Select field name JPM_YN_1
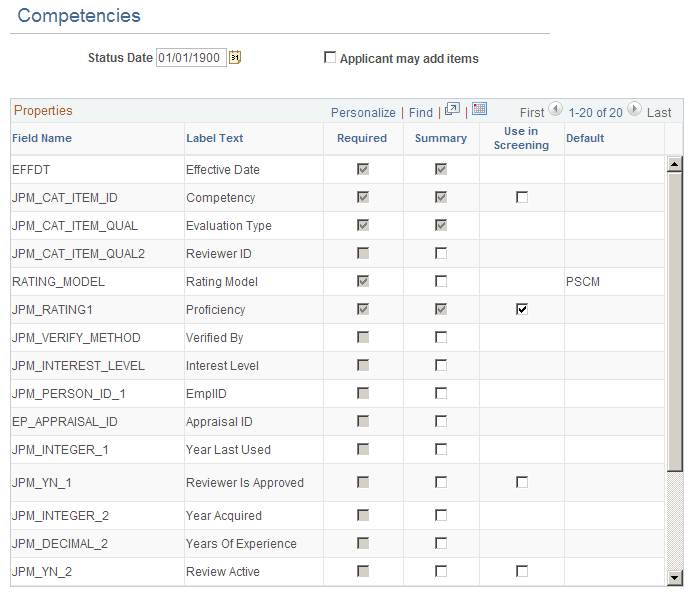Screen dimensions: 696x594 tap(42, 483)
